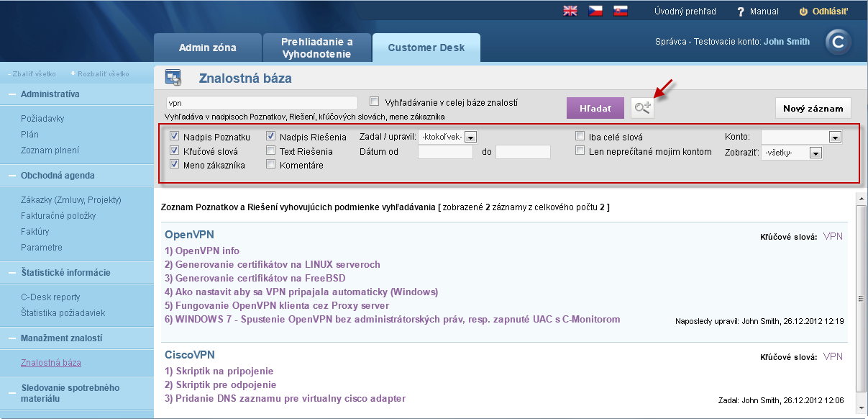Image resolution: width=868 pixels, height=419 pixels.
Task: Uncheck Meno zákazníka checkbox
Action: pos(174,164)
